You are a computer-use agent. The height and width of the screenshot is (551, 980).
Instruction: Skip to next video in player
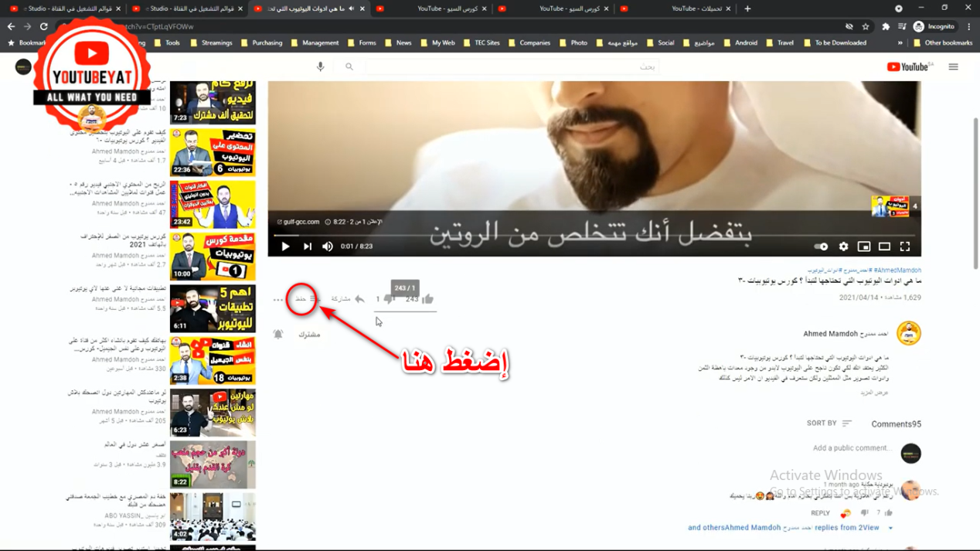pyautogui.click(x=308, y=247)
